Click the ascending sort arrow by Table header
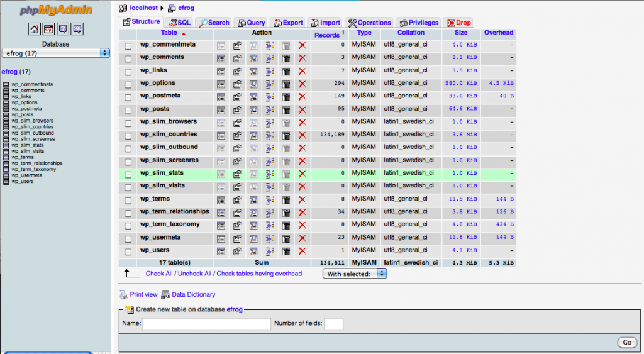Image resolution: width=644 pixels, height=354 pixels. 184,34
